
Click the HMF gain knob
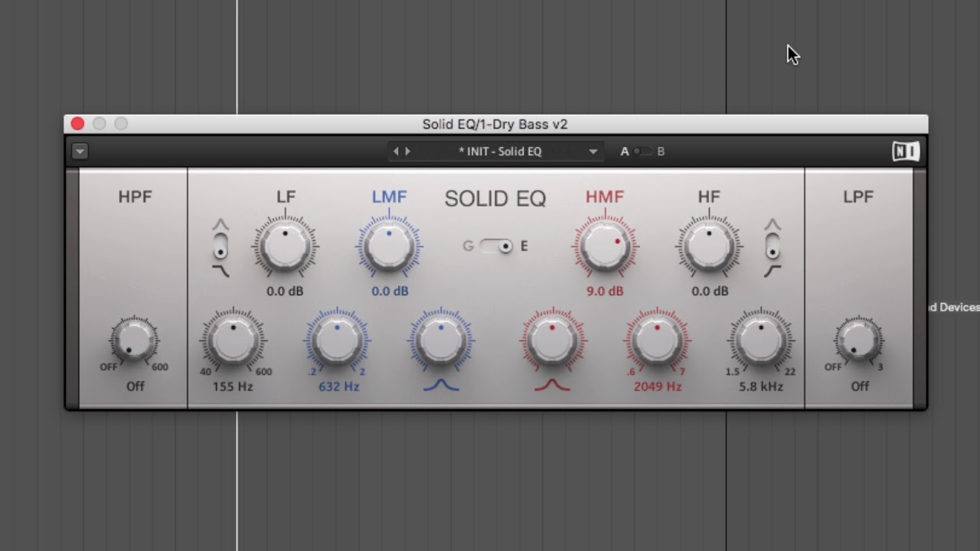(x=605, y=246)
